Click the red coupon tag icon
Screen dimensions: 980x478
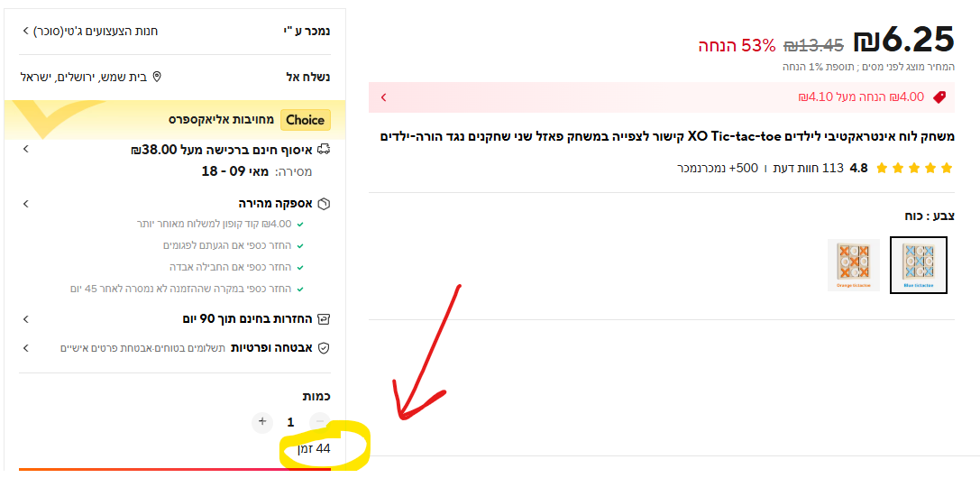pos(939,97)
